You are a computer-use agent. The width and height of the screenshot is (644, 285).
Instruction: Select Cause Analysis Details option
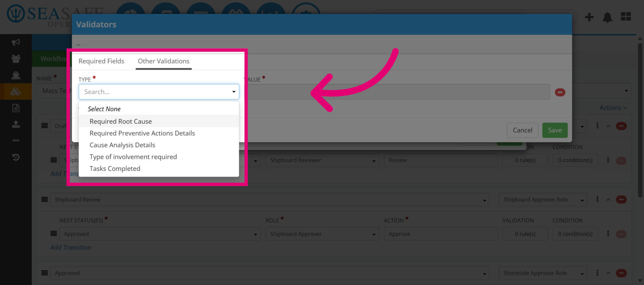[159, 145]
